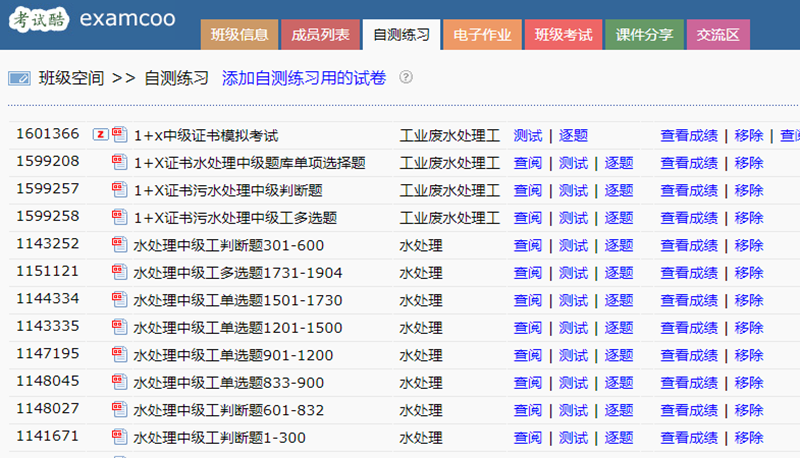Open the 成员列表 tab
The width and height of the screenshot is (800, 458).
pos(320,35)
